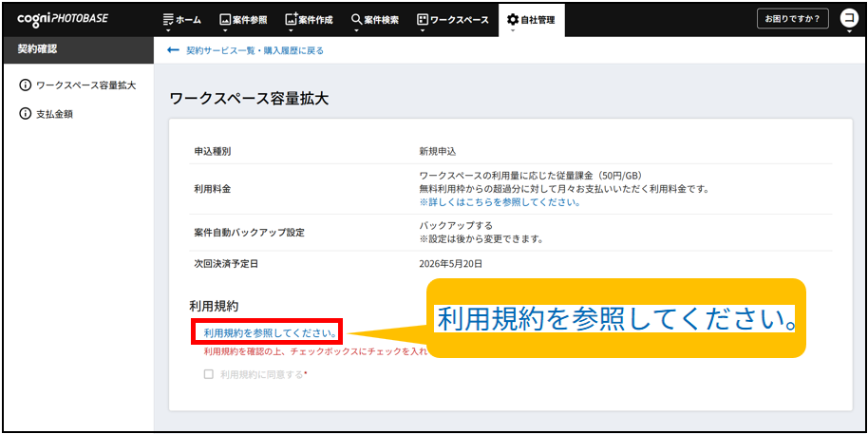Click the back arrow before 契約サービス一覧
The image size is (868, 434).
(x=173, y=50)
